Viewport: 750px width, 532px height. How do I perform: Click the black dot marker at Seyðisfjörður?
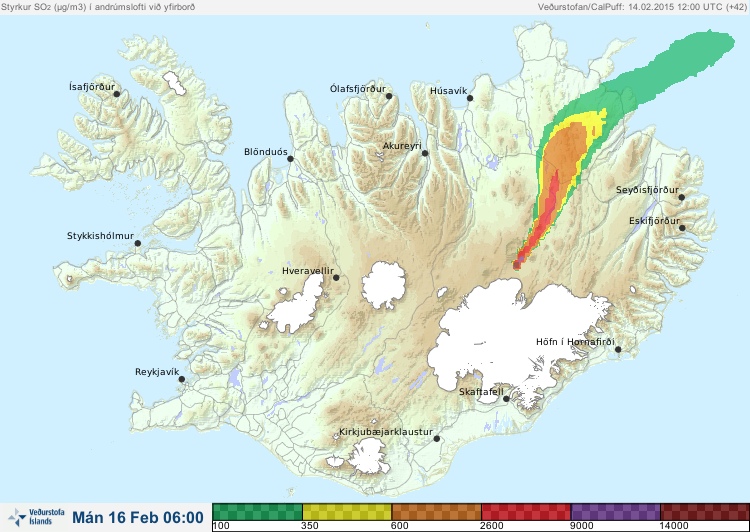pos(682,197)
